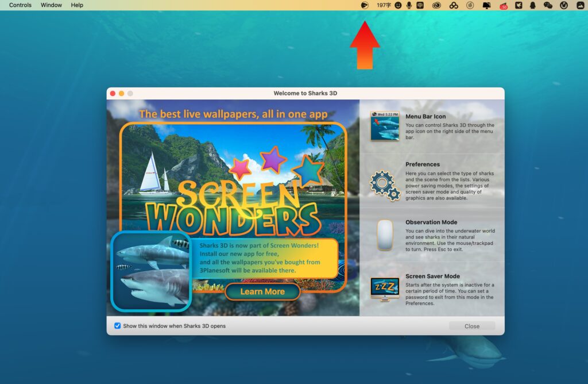Image resolution: width=588 pixels, height=384 pixels.
Task: Open Dropbox from the menu bar
Action: pyautogui.click(x=454, y=5)
